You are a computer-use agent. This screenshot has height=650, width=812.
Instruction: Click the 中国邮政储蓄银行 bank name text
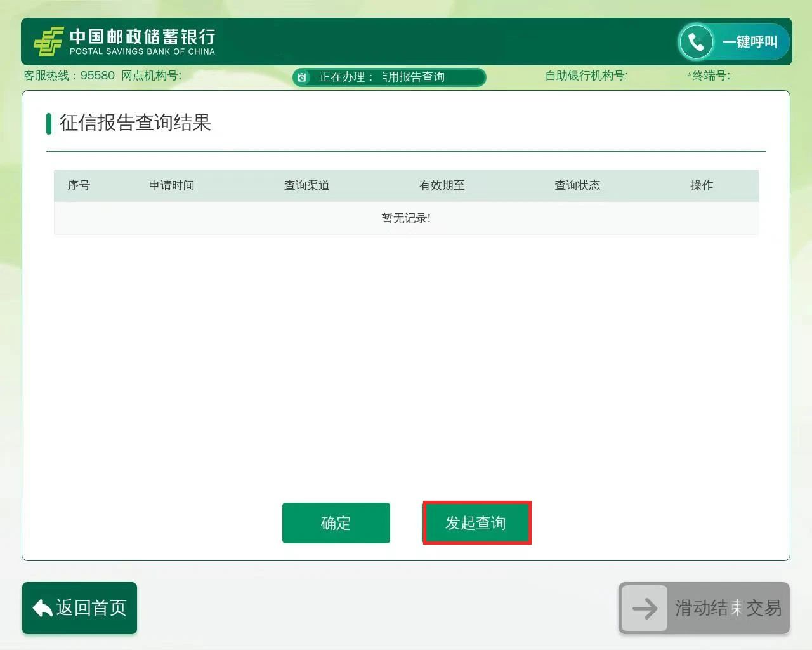tap(142, 37)
